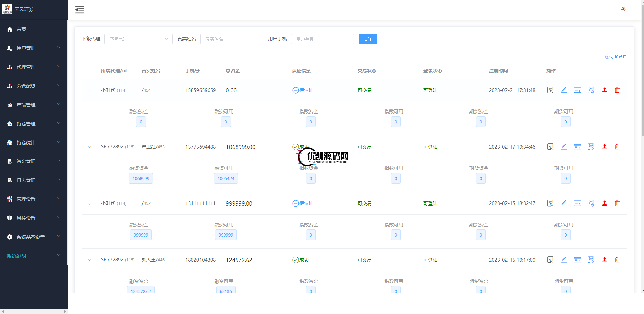
Task: Click the pencil edit icon for 严卫红
Action: (564, 147)
